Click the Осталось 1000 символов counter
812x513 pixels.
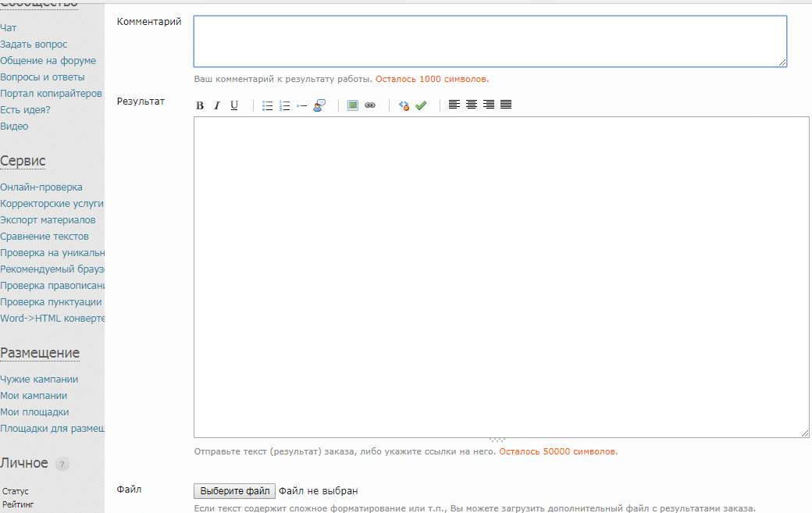click(x=432, y=79)
